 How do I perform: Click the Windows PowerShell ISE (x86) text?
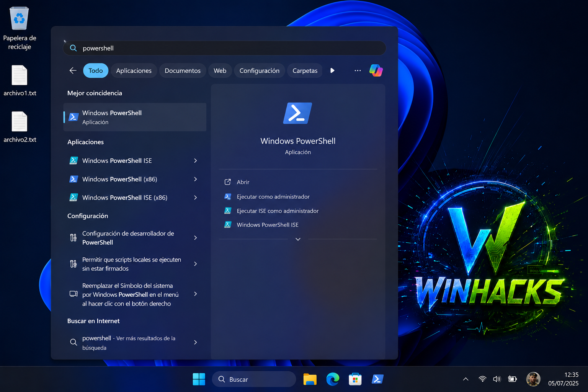tap(125, 198)
